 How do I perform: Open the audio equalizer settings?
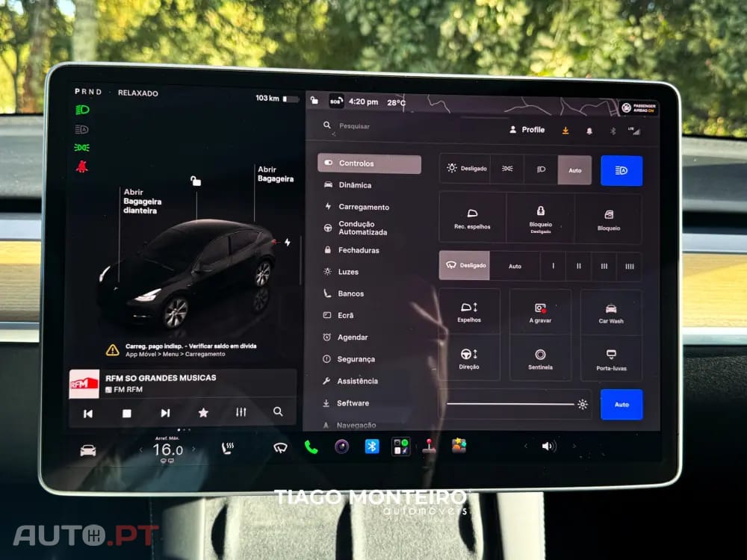coord(241,412)
